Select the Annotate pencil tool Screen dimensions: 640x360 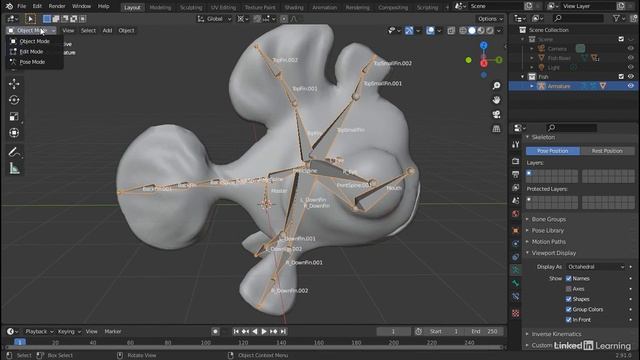(14, 152)
